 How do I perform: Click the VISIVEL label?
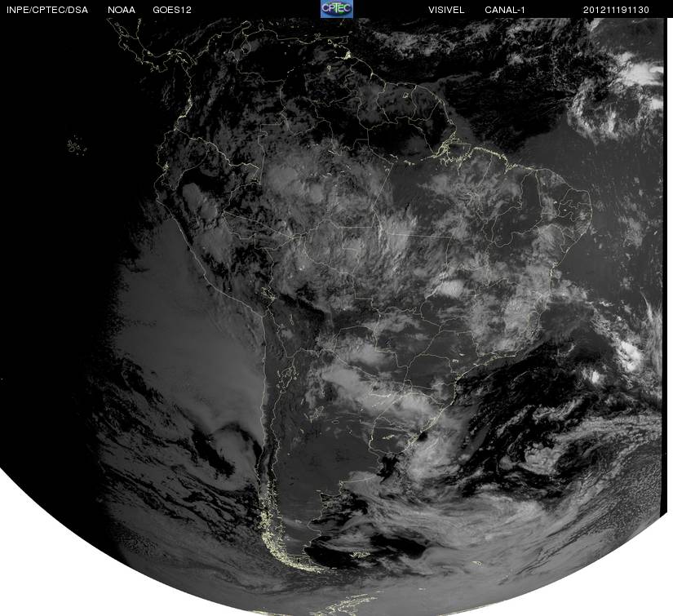pyautogui.click(x=446, y=10)
